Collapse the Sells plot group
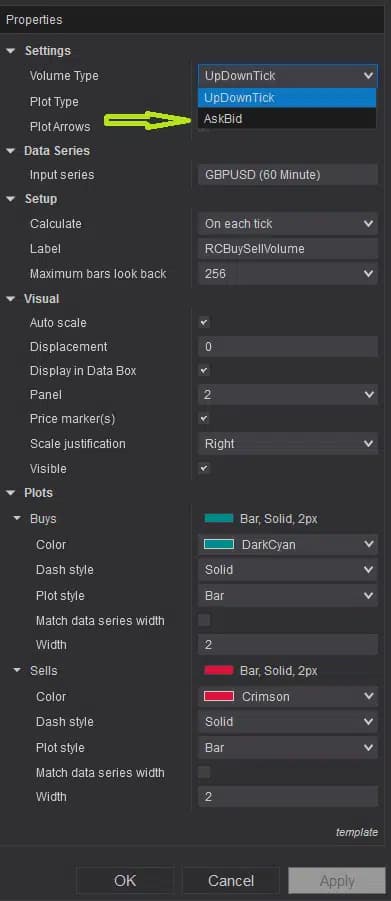 pyautogui.click(x=17, y=671)
